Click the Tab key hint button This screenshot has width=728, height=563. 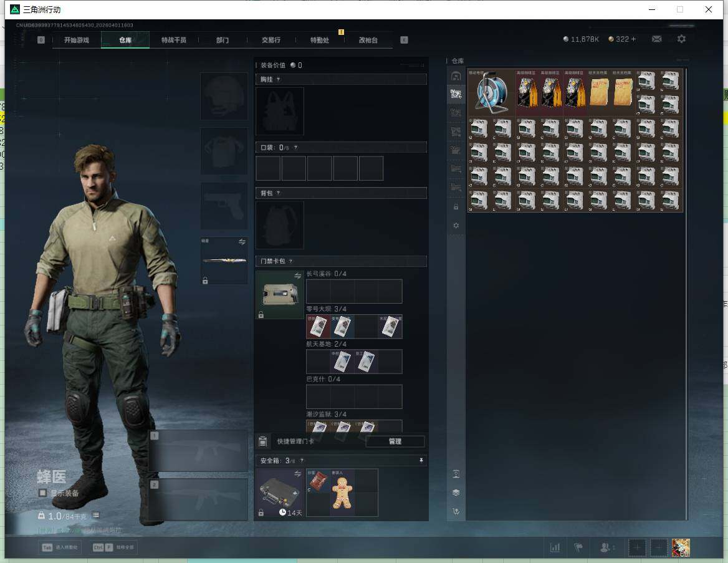[61, 547]
